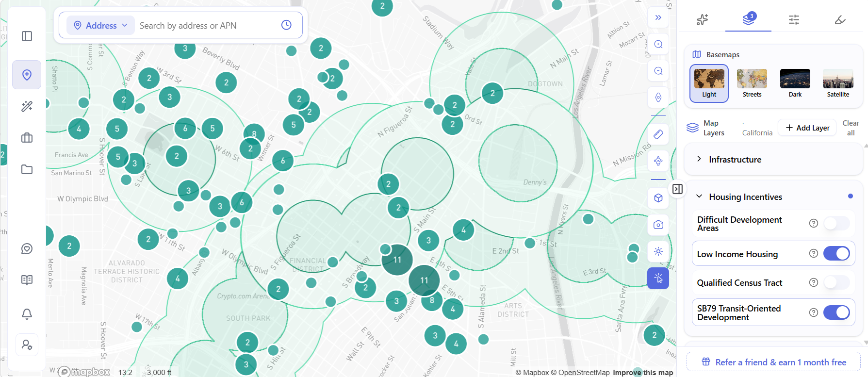Toggle Difficult Development Areas switch

[836, 223]
